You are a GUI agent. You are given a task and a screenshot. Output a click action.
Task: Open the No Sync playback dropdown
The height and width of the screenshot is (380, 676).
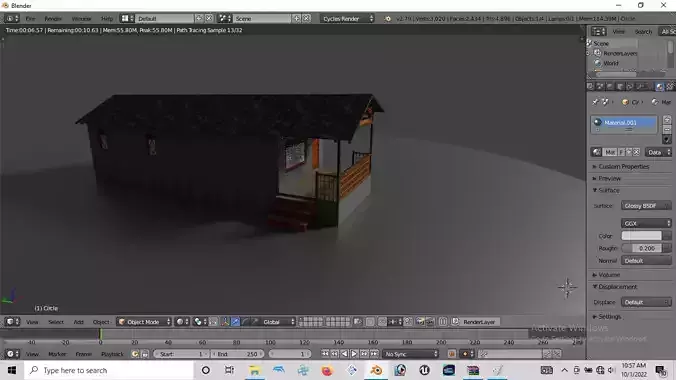click(410, 354)
